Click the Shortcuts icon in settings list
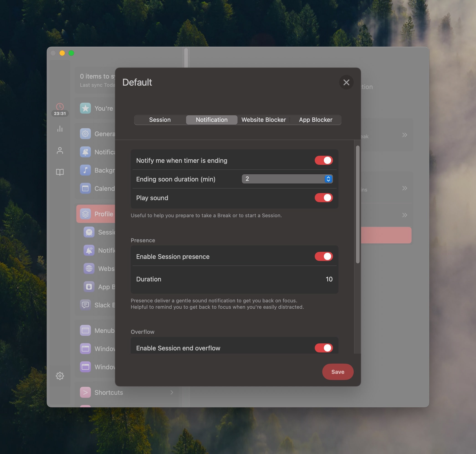This screenshot has height=454, width=476. click(85, 392)
